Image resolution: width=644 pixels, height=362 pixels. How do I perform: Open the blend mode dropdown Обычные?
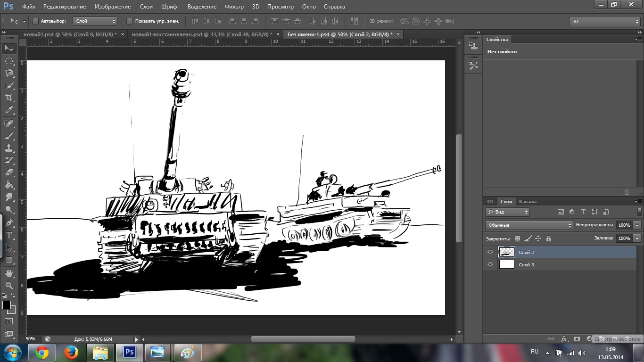(528, 225)
